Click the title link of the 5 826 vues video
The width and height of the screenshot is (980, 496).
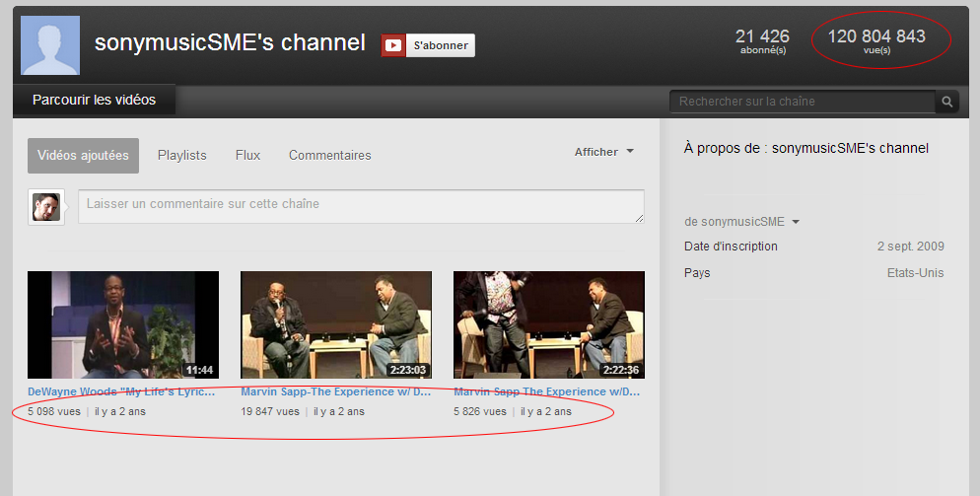tap(548, 391)
